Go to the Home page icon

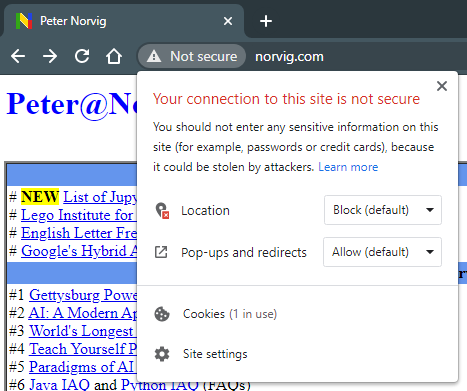click(x=114, y=56)
